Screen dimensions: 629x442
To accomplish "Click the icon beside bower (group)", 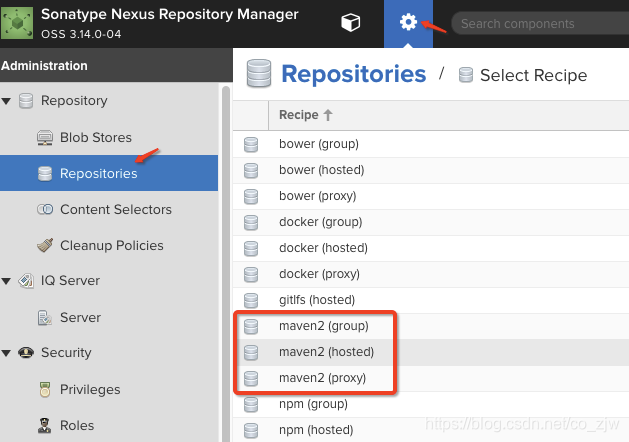I will pos(251,144).
